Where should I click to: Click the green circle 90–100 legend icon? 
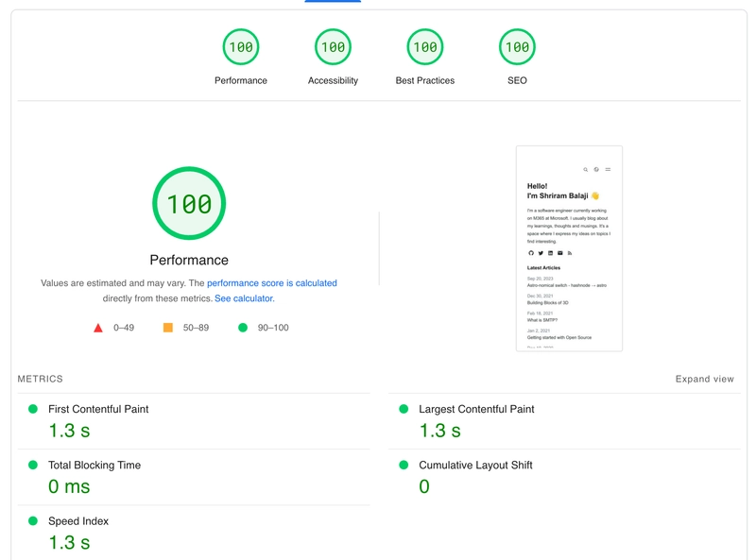point(243,328)
